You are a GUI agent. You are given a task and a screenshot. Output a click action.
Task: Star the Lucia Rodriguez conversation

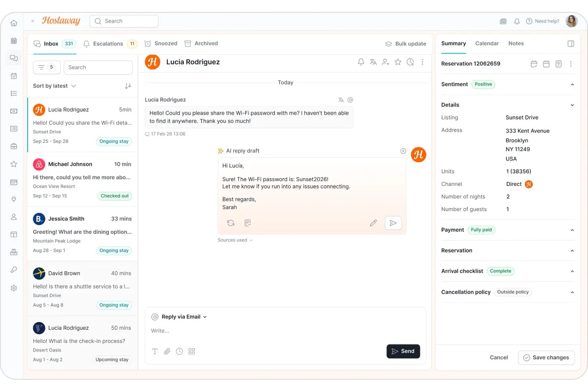coord(398,62)
